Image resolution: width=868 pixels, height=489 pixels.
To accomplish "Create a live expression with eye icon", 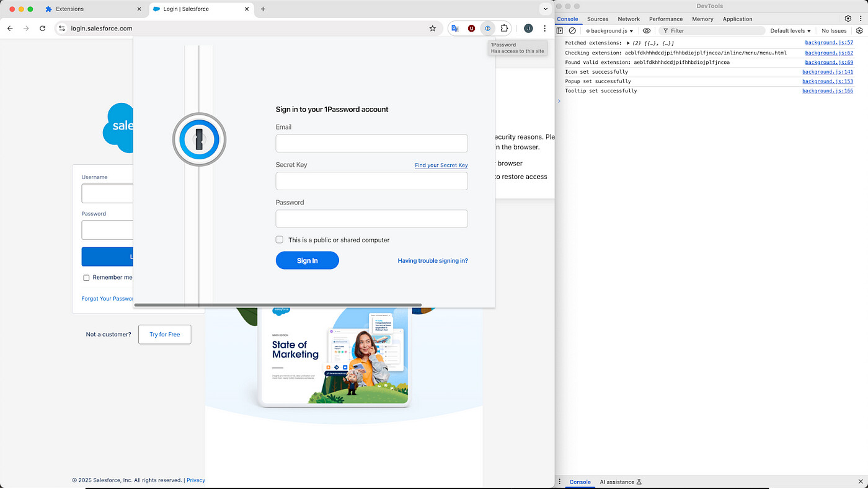I will pyautogui.click(x=647, y=30).
